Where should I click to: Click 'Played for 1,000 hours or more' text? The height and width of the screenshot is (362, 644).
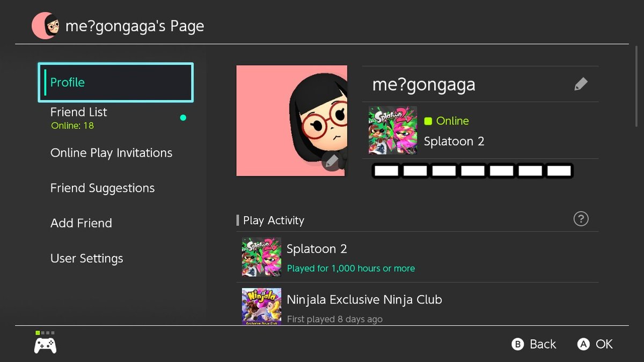pos(351,268)
